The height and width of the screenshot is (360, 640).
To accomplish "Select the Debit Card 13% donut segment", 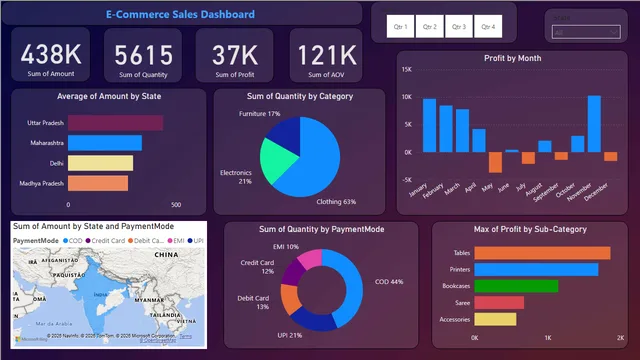I will 289,299.
